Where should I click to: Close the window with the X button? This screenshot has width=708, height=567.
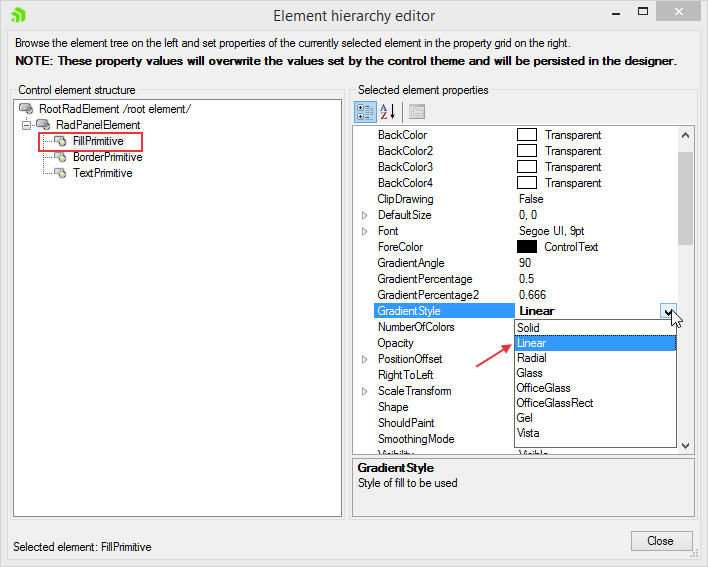click(x=679, y=12)
